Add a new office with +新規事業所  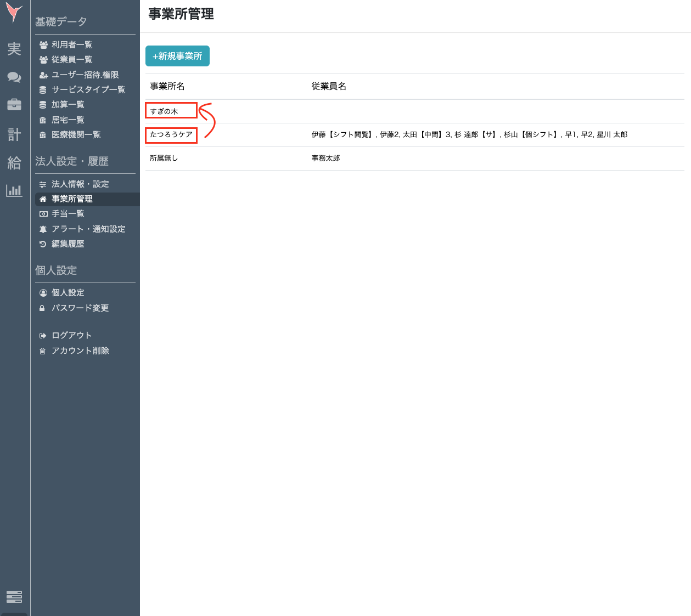click(177, 56)
